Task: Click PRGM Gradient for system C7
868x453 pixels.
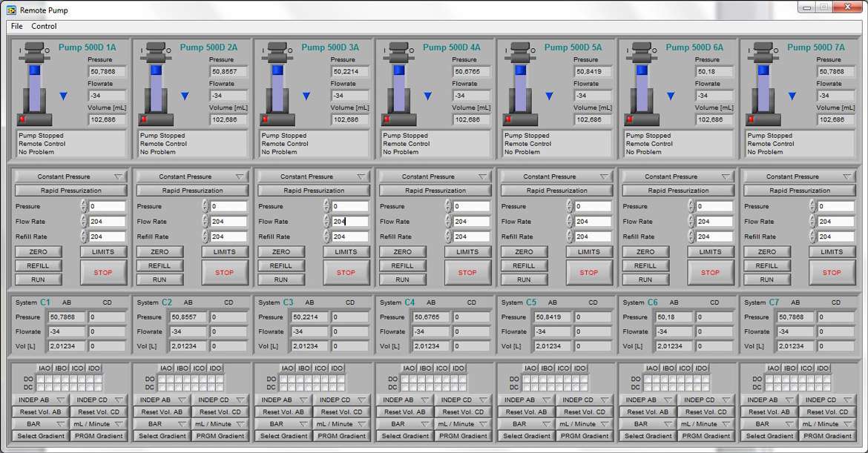Action: tap(828, 436)
